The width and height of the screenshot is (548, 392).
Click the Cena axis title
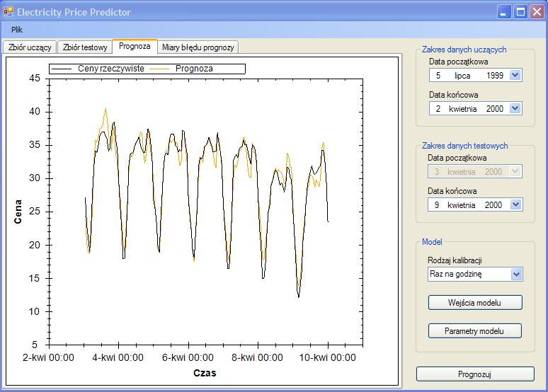(18, 212)
